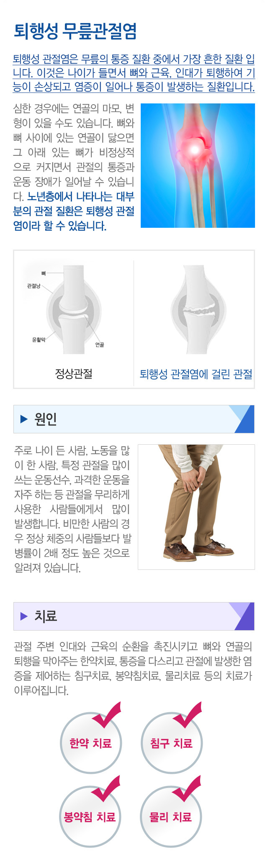Open the glowing knee x-ray image
This screenshot has width=268, height=868.
point(198,165)
